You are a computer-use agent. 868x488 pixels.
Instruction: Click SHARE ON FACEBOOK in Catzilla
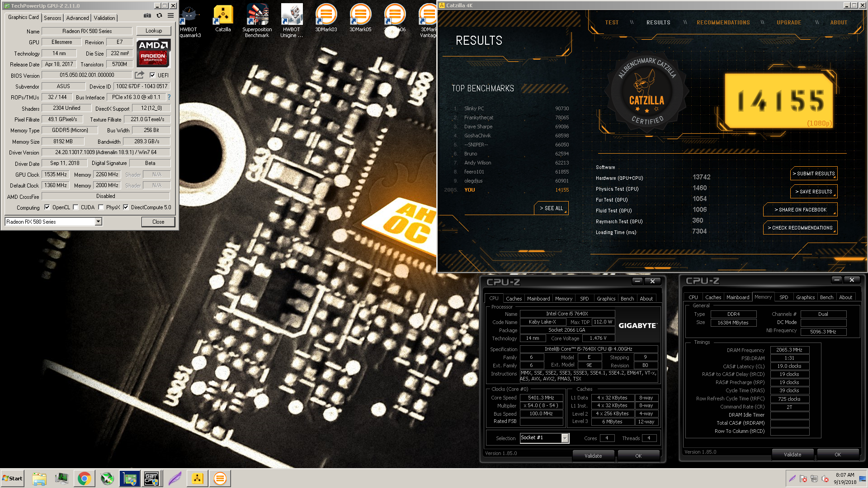[800, 210]
